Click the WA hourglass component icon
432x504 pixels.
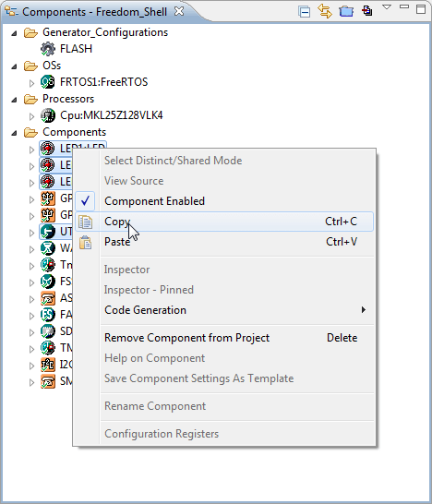pos(48,248)
